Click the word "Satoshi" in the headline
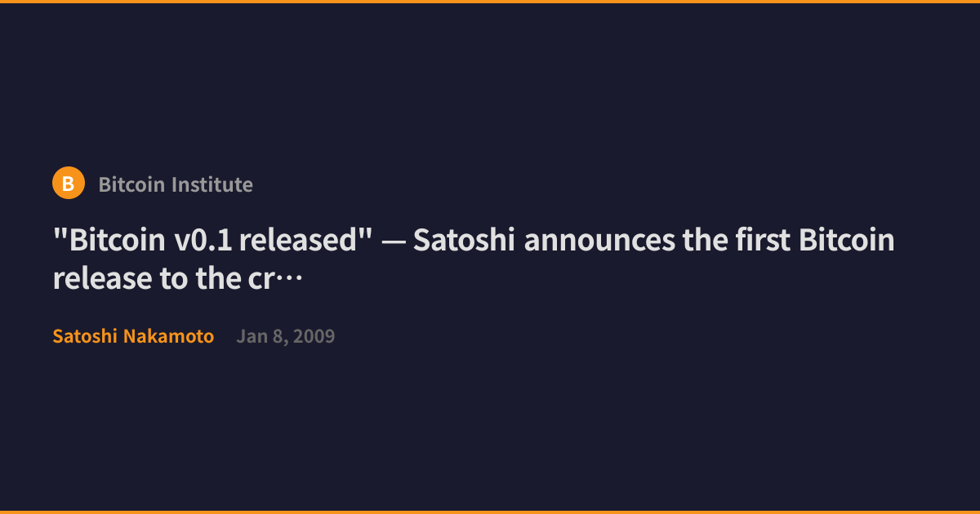Screen dimensions: 980x514 click(x=465, y=241)
